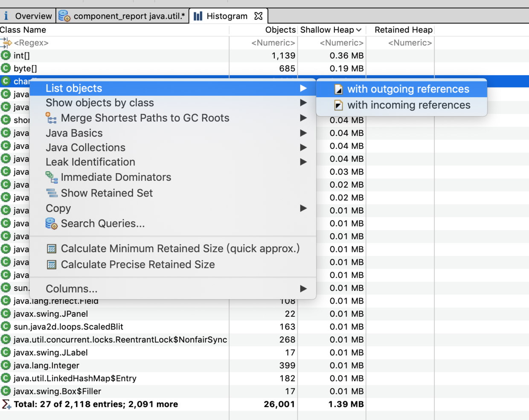Expand the Leak Identification arrow
Viewport: 529px width, 420px height.
(303, 162)
